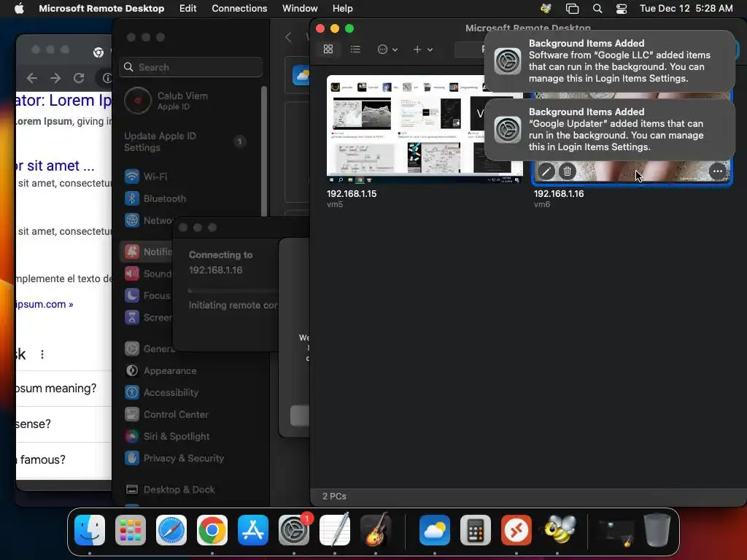Click the System Settings search field
Image resolution: width=747 pixels, height=560 pixels.
click(x=190, y=67)
